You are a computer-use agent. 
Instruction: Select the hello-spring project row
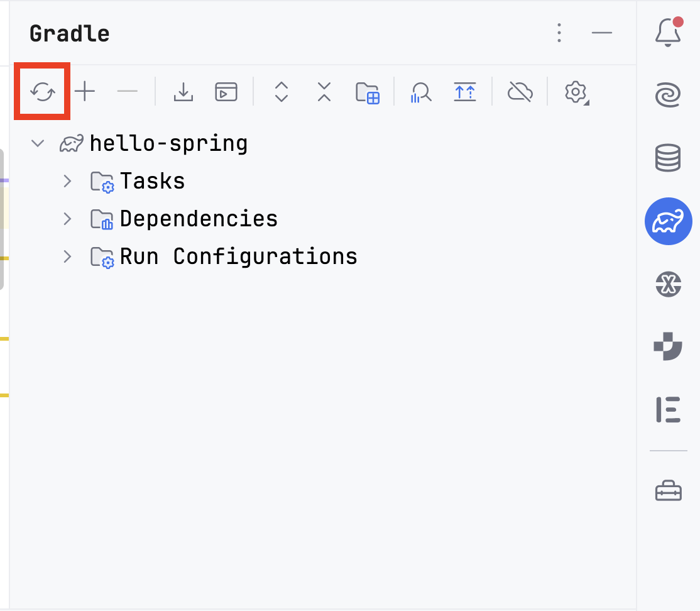[322, 143]
